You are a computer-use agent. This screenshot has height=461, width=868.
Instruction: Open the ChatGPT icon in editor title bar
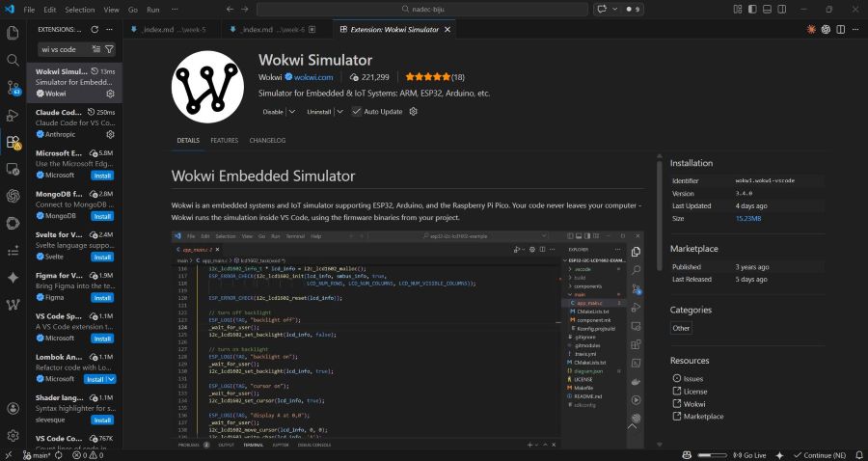click(x=826, y=29)
